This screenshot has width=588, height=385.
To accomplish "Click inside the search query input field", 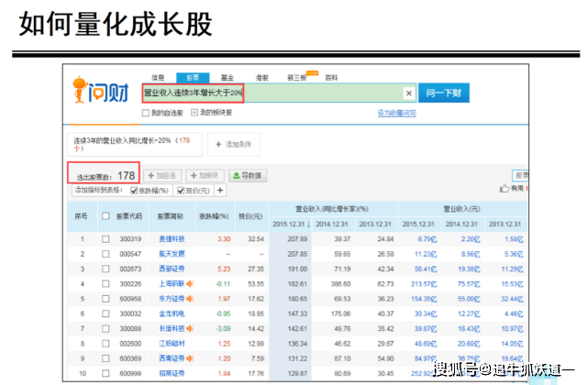I will tap(279, 93).
